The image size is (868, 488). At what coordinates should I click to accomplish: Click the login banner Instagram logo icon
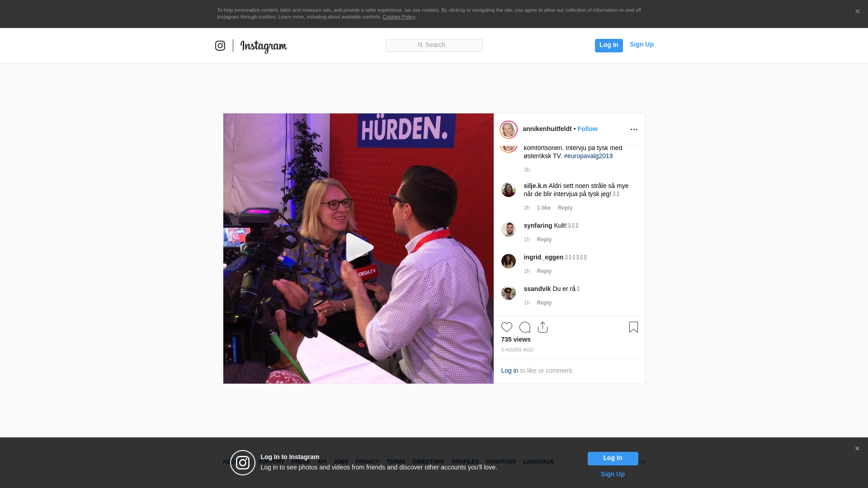pyautogui.click(x=243, y=463)
